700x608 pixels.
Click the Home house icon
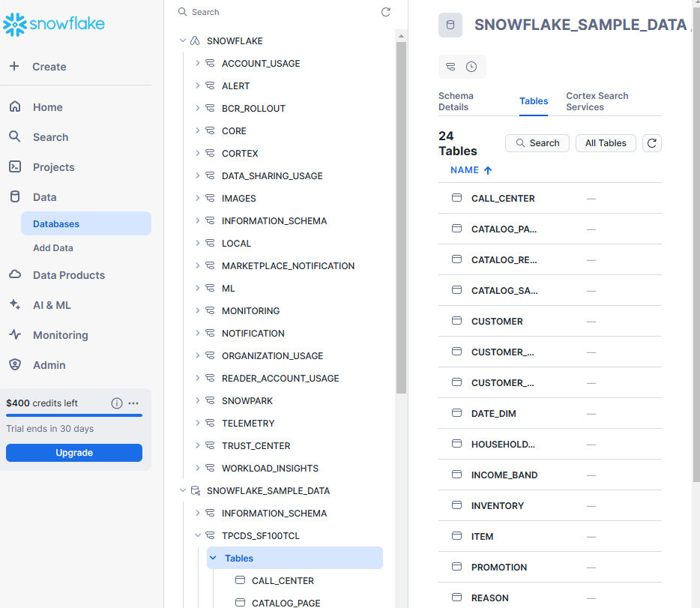tap(15, 106)
